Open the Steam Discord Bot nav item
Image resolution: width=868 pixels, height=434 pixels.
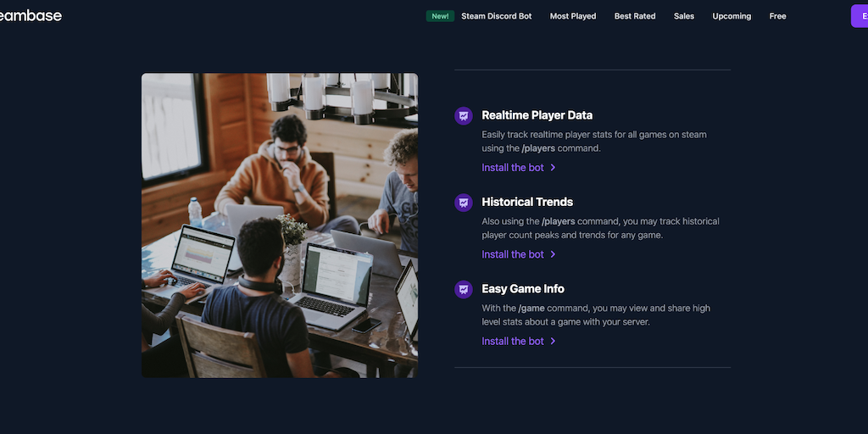tap(497, 16)
